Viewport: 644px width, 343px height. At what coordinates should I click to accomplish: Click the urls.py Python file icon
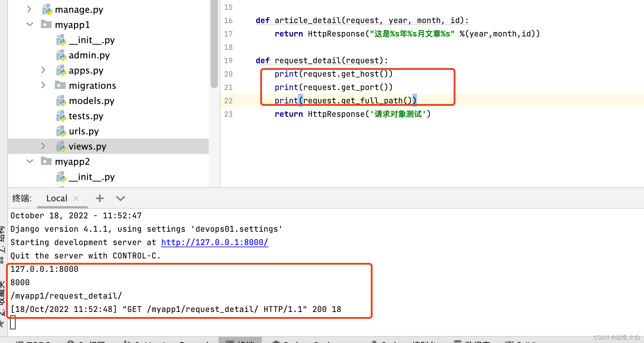click(x=61, y=131)
